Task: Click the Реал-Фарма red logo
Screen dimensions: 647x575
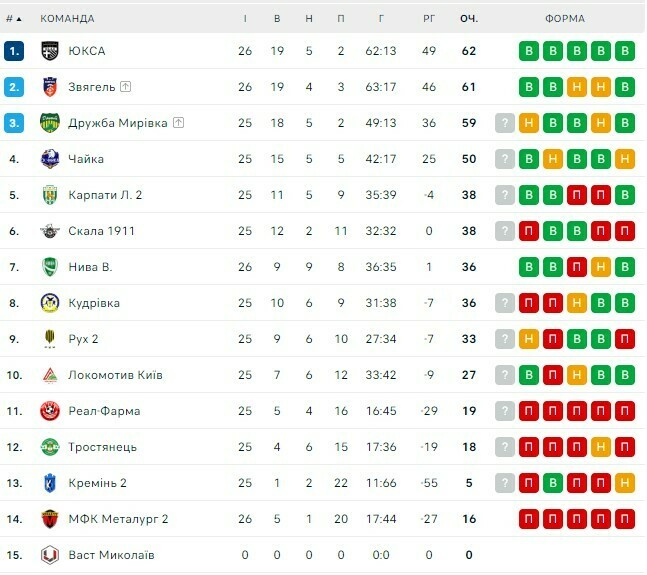Action: tap(50, 411)
